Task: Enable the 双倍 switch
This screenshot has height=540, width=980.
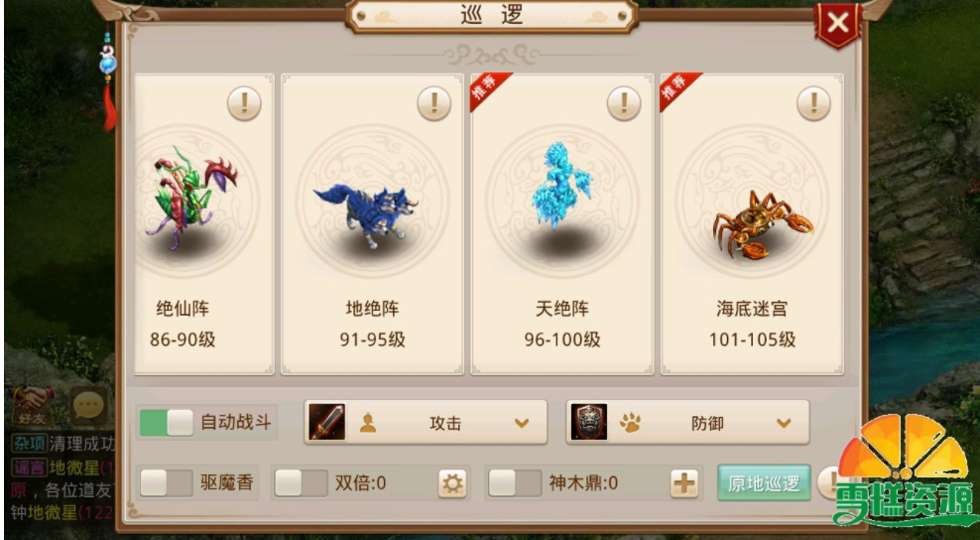Action: [302, 483]
